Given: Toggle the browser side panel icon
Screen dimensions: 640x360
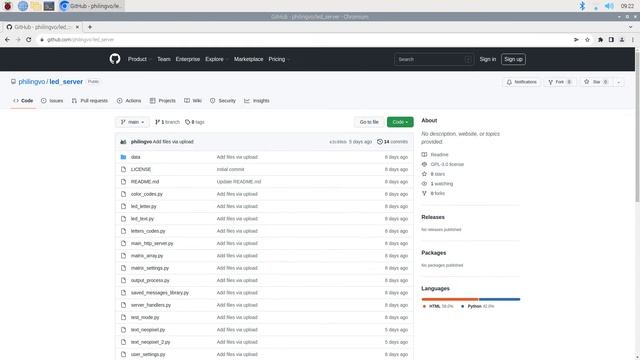Looking at the screenshot, I should pos(611,40).
